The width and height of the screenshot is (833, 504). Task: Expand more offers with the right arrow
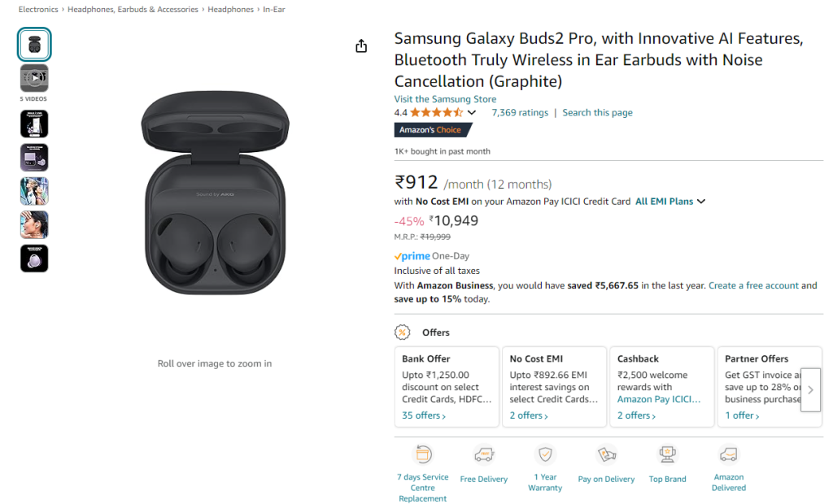[x=810, y=389]
